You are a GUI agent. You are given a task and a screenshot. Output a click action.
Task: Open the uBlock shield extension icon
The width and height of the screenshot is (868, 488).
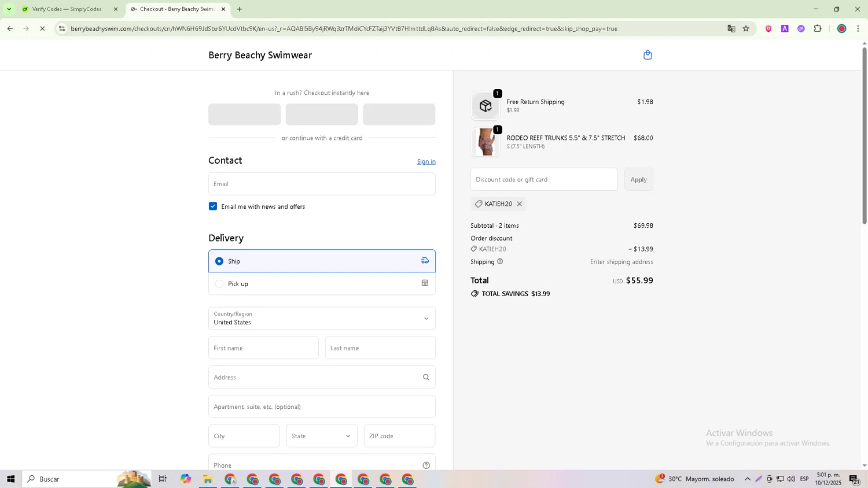pos(768,28)
